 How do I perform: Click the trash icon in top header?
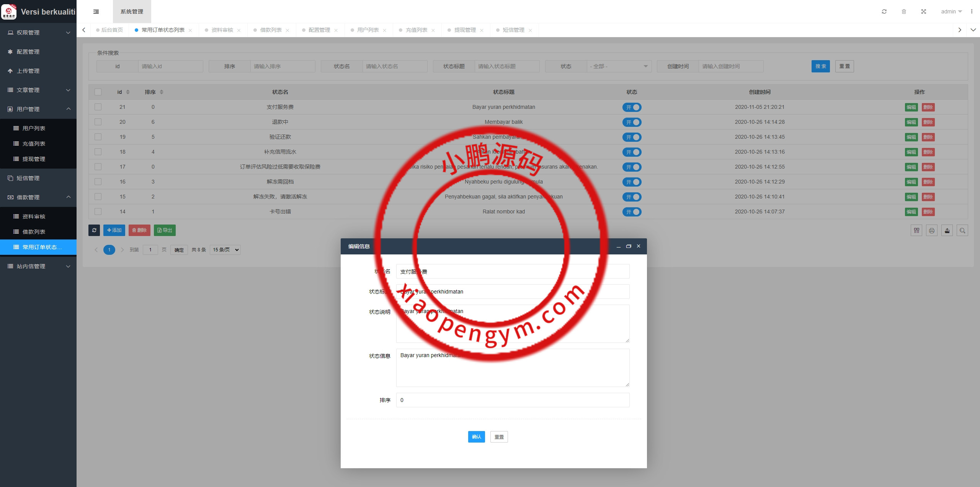[x=904, y=11]
